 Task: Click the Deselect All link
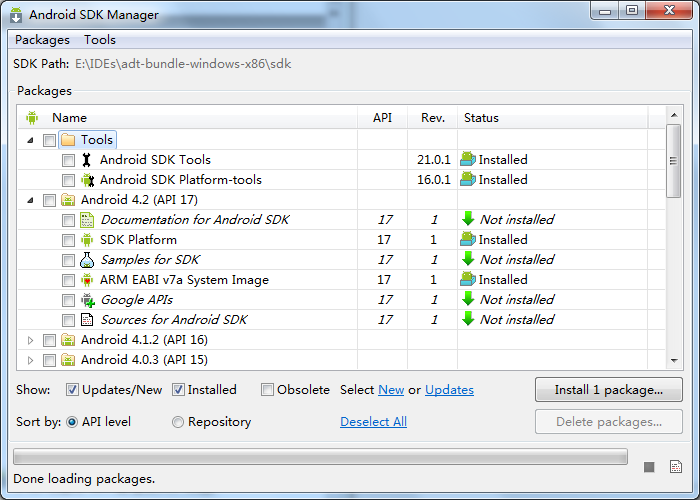pos(373,422)
